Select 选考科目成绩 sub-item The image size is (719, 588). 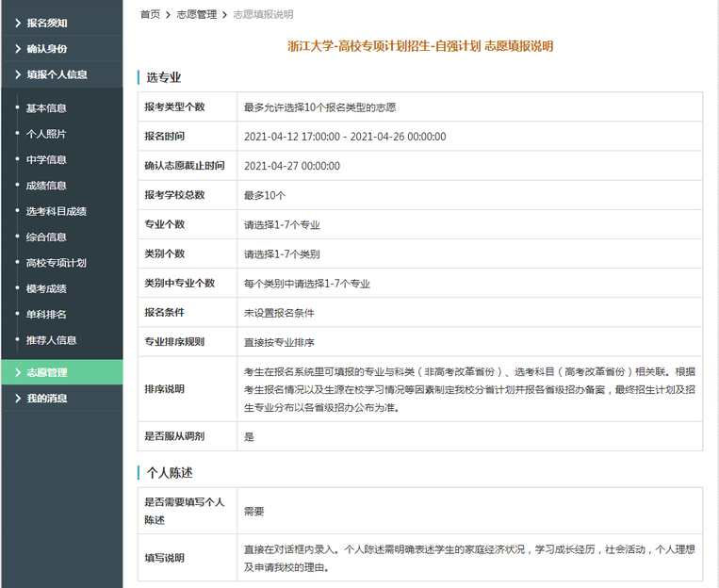tap(57, 211)
